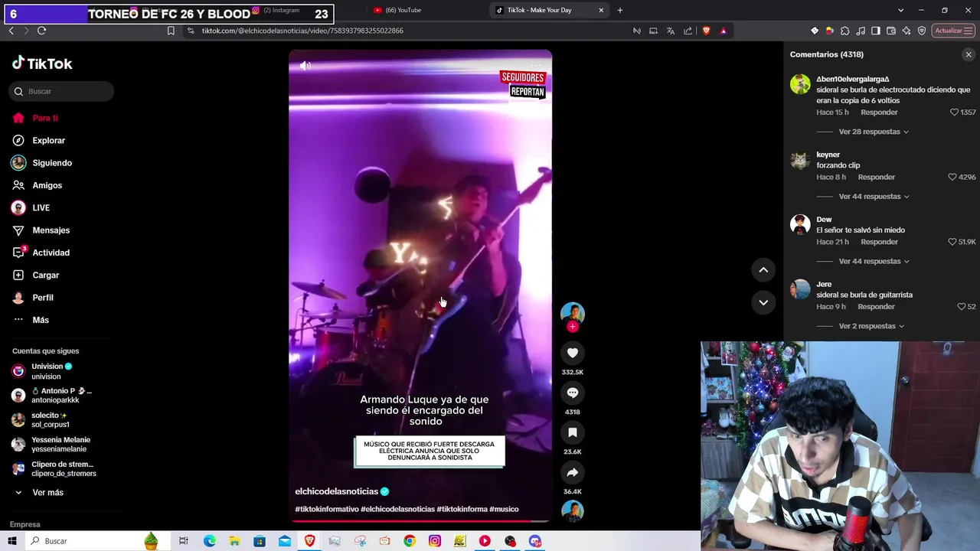This screenshot has height=551, width=980.
Task: Like keyner's comment
Action: [952, 177]
